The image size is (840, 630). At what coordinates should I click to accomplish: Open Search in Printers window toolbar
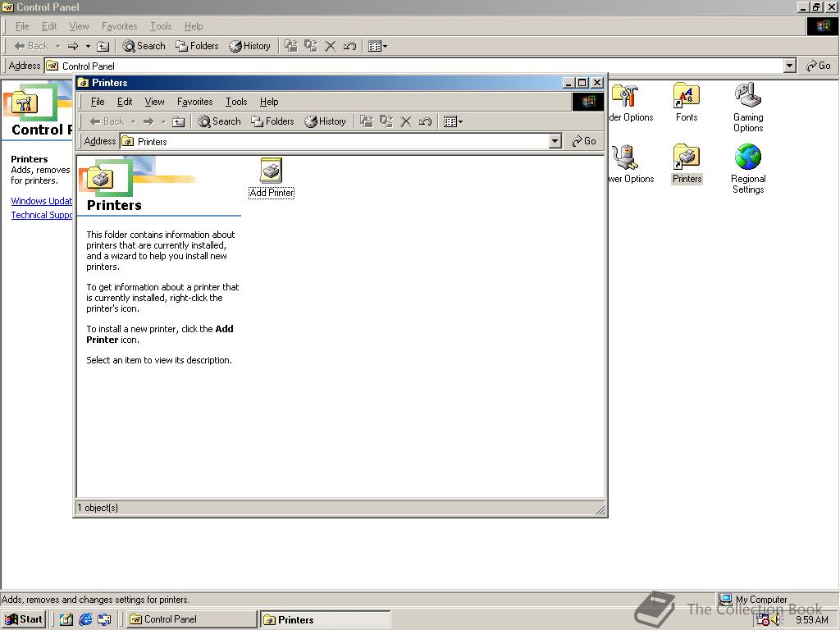pyautogui.click(x=219, y=121)
